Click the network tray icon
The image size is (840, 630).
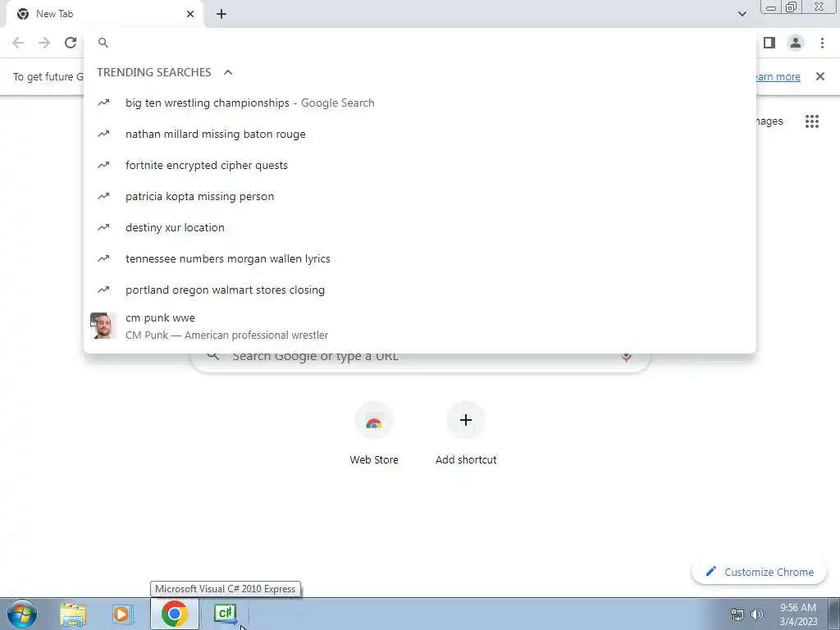click(x=737, y=615)
